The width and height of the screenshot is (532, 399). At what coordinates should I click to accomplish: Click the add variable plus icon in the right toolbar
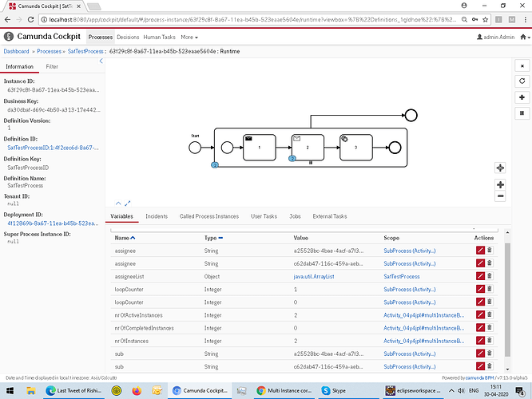click(x=522, y=97)
